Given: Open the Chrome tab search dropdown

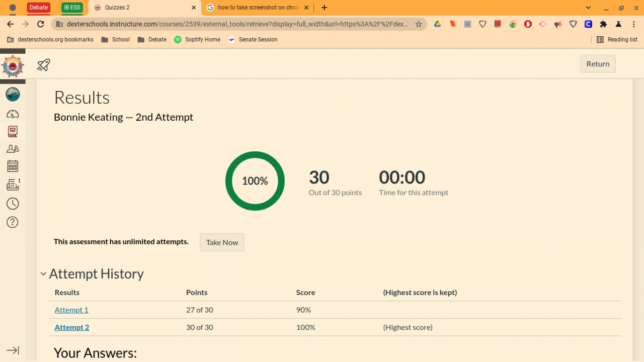Looking at the screenshot, I should [x=588, y=8].
